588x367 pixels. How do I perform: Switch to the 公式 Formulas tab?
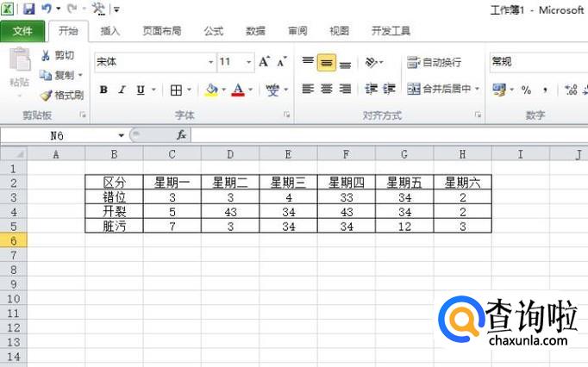(214, 31)
